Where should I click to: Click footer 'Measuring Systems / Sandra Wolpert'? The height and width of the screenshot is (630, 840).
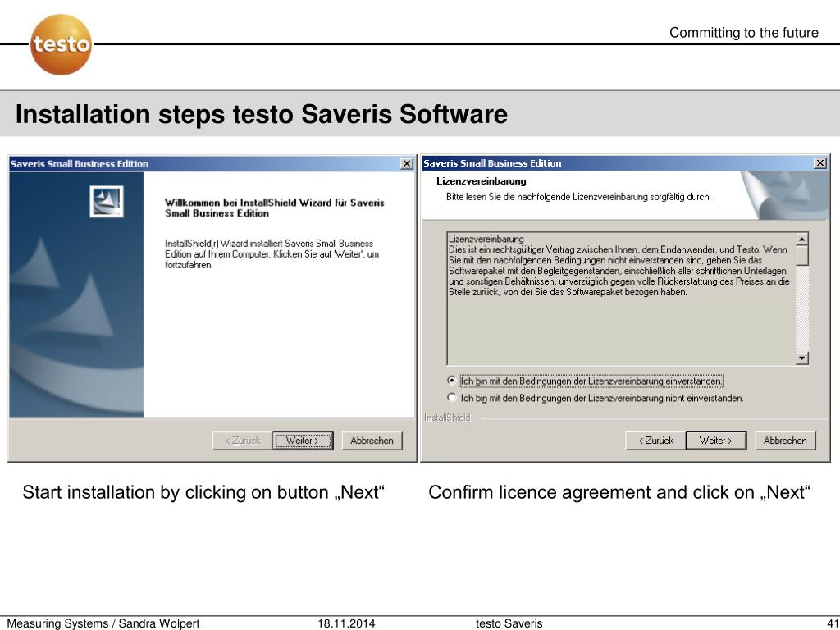pyautogui.click(x=103, y=623)
